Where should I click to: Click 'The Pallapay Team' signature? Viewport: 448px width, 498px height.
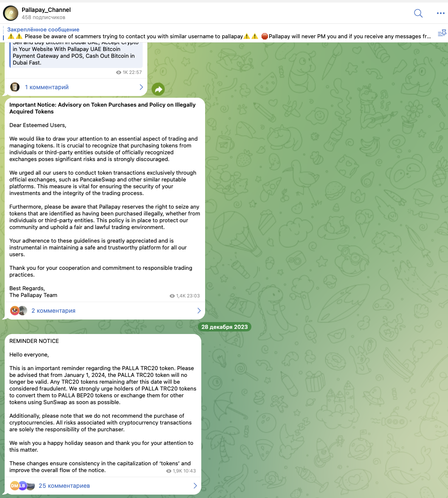[34, 295]
